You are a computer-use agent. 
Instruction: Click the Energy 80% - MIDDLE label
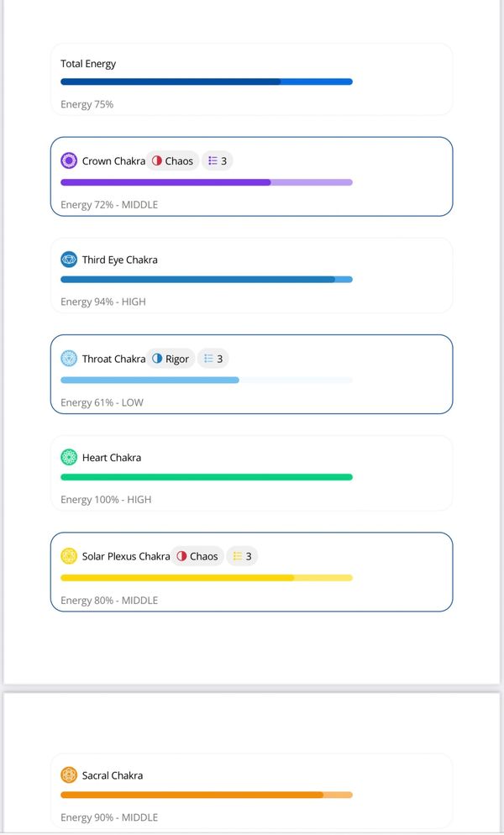109,601
